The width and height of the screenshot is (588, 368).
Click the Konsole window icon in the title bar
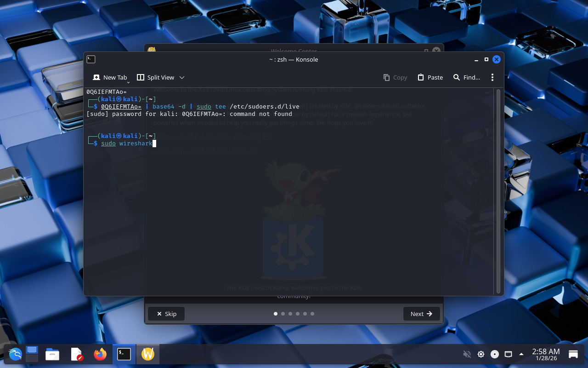(91, 59)
